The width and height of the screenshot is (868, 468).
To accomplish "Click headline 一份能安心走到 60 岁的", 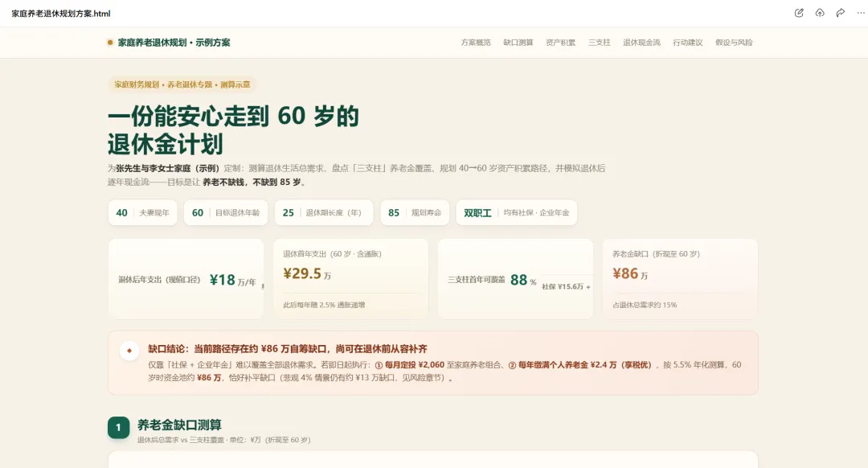I will click(233, 117).
